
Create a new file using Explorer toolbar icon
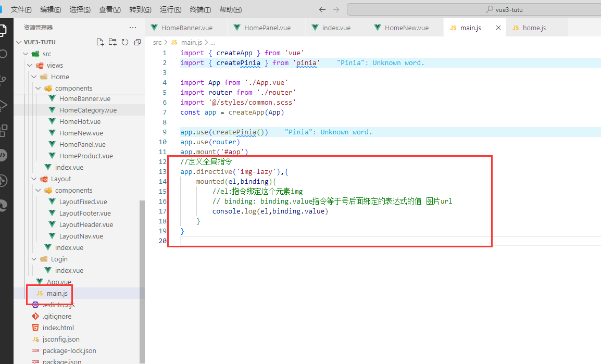point(100,42)
